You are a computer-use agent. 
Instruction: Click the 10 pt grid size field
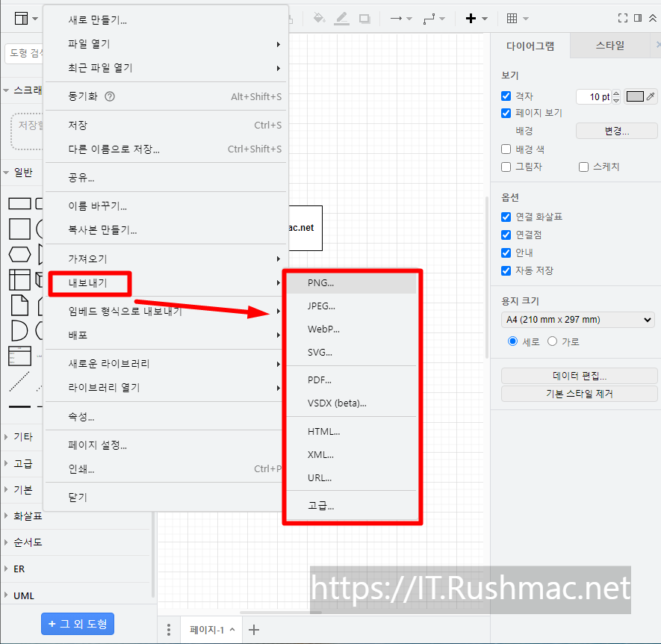coord(595,97)
